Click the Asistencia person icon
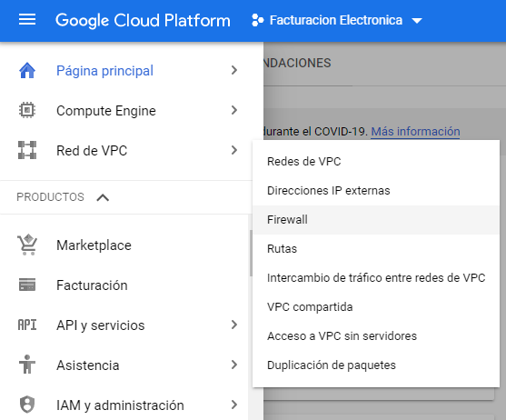Image resolution: width=506 pixels, height=420 pixels. click(x=27, y=365)
